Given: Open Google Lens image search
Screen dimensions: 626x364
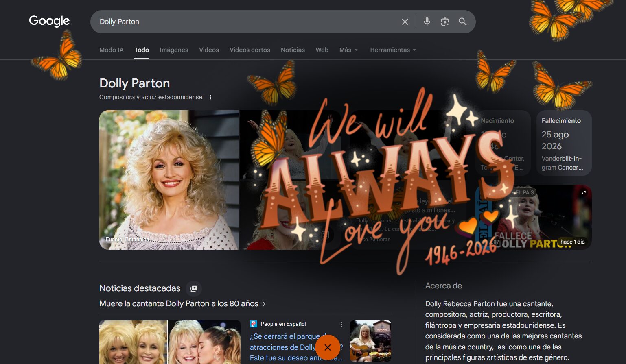Looking at the screenshot, I should click(445, 22).
